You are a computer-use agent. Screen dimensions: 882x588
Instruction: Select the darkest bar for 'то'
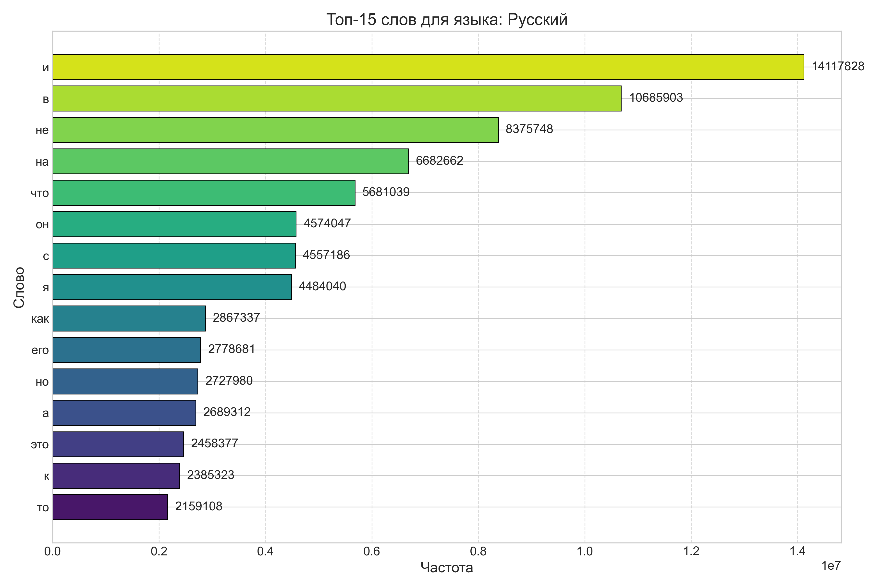[x=110, y=507]
